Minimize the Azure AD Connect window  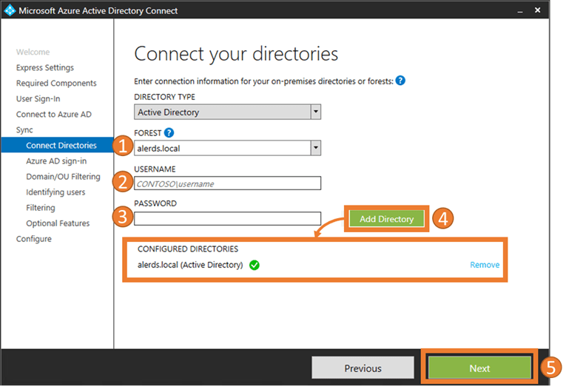pos(520,11)
